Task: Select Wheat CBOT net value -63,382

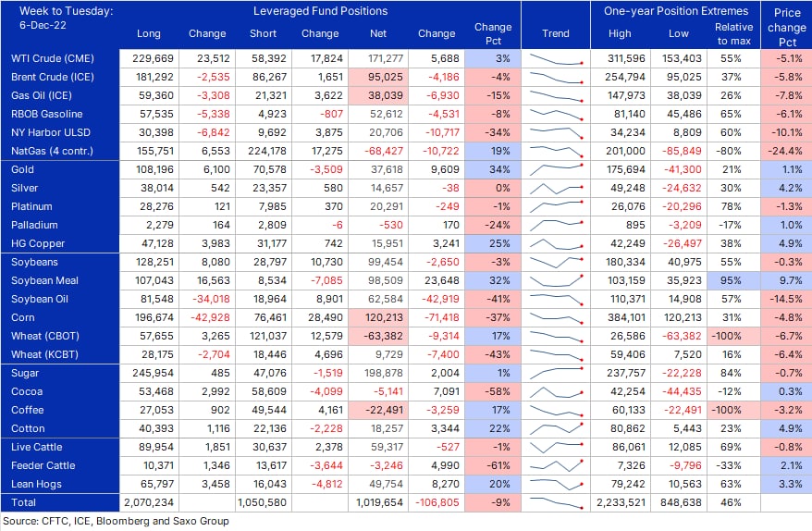Action: (x=383, y=336)
